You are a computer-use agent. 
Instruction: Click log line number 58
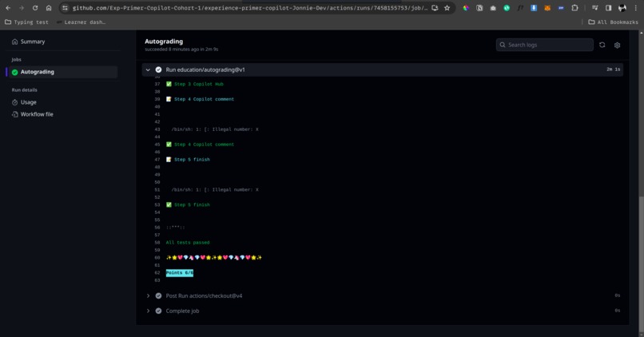(157, 243)
